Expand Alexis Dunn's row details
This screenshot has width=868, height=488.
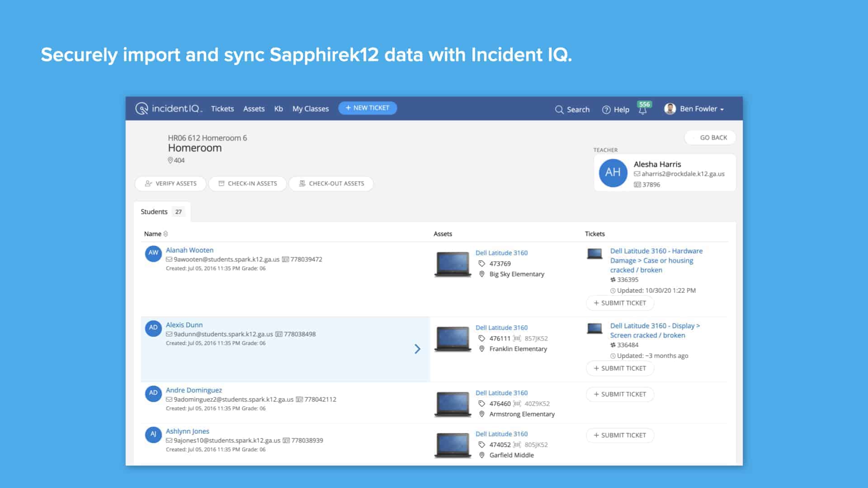417,349
